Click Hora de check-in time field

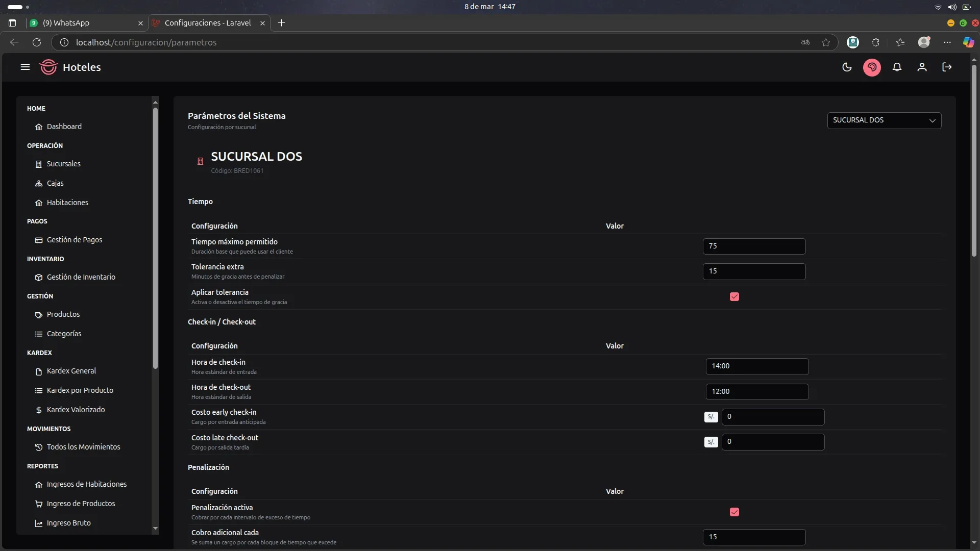(757, 366)
